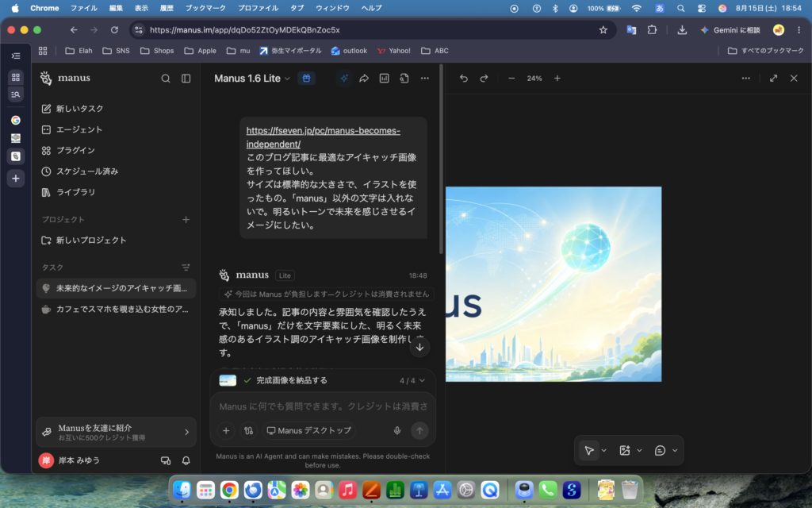Click the files icon in chat header
Viewport: 812px width, 508px height.
[404, 79]
